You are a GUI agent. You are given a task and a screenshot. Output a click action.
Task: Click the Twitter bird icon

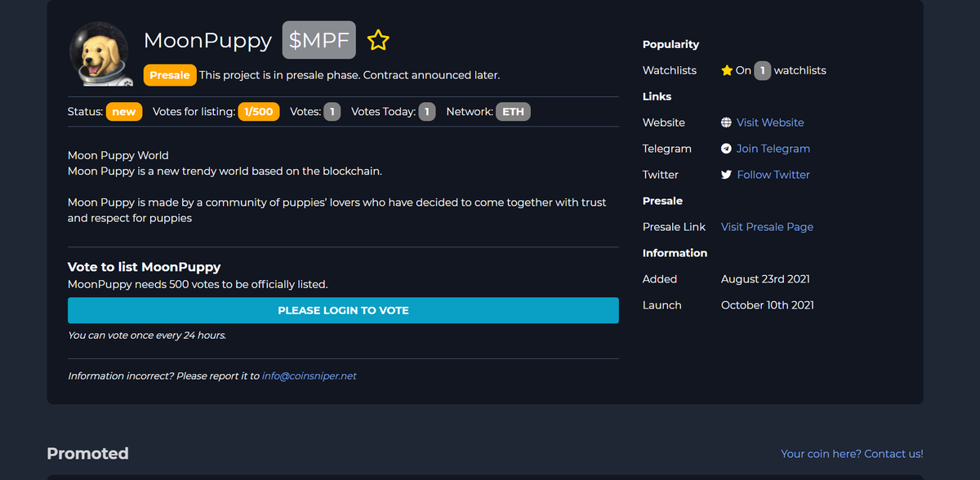[x=726, y=175]
